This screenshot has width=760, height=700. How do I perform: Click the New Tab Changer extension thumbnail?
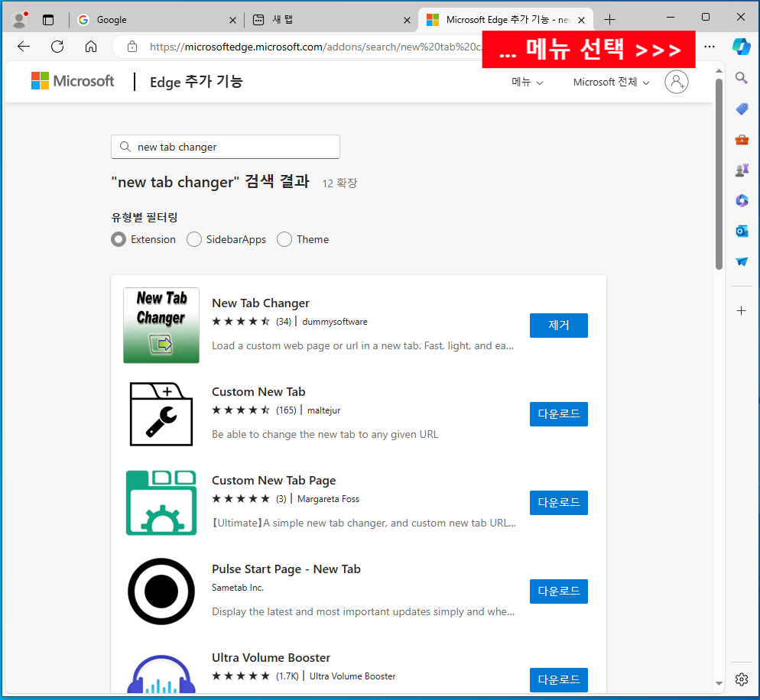click(x=161, y=325)
